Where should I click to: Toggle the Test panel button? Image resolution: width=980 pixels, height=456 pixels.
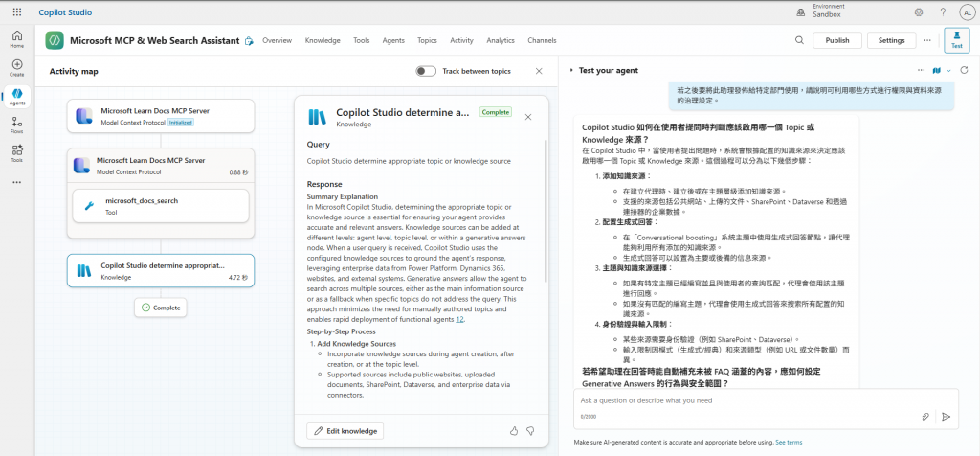[956, 40]
